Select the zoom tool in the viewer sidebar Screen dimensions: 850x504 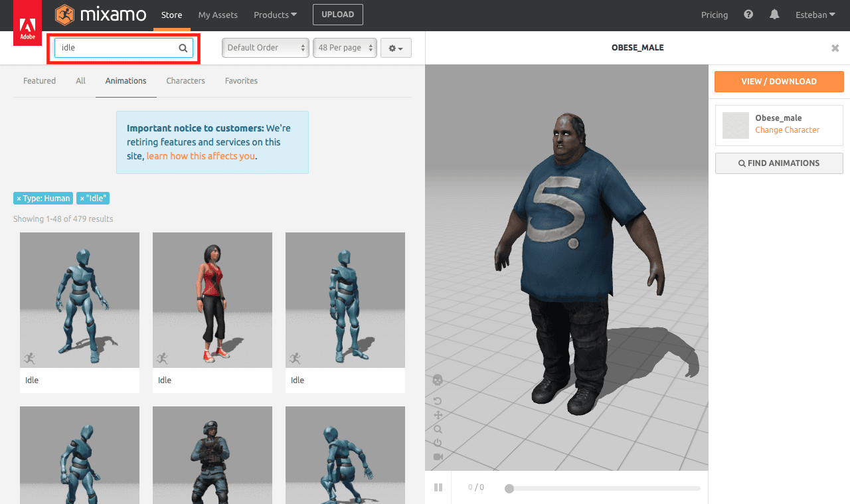[438, 429]
